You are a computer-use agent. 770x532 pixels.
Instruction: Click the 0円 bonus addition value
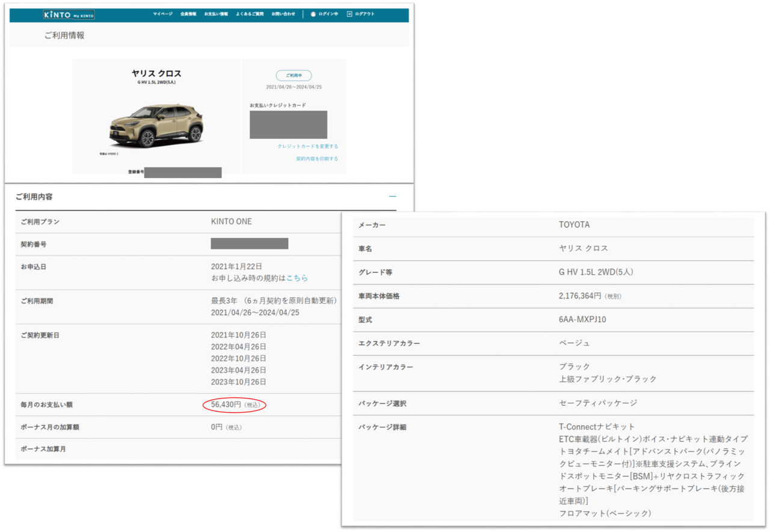[x=217, y=427]
